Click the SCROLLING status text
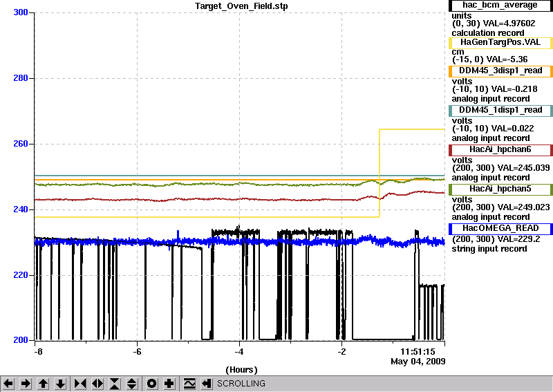 [x=241, y=384]
